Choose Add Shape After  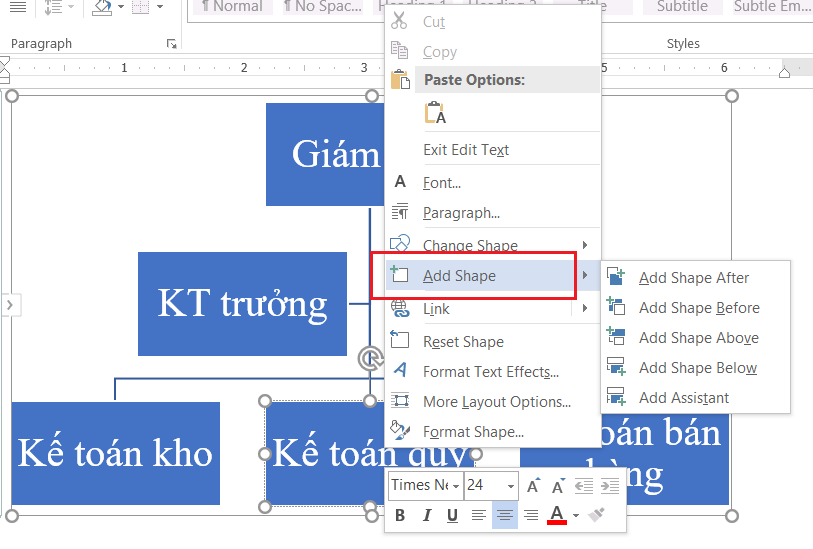pos(694,278)
